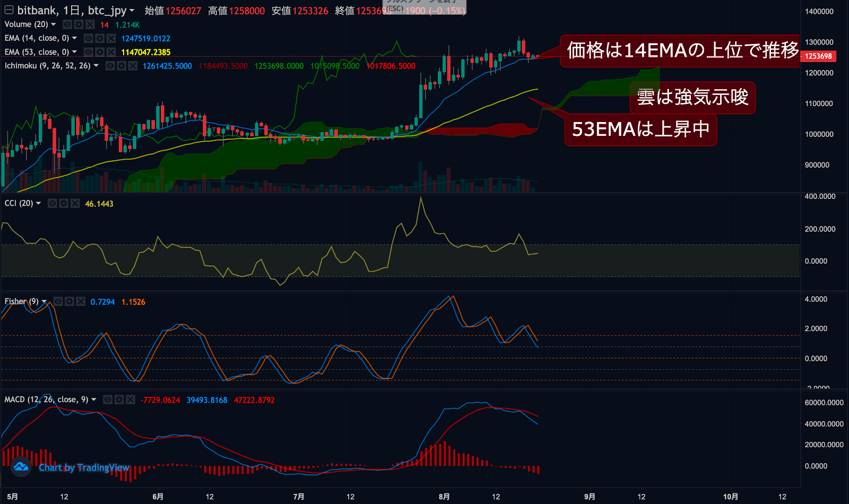
Task: Open Fisher (9) settings gear
Action: [x=70, y=301]
